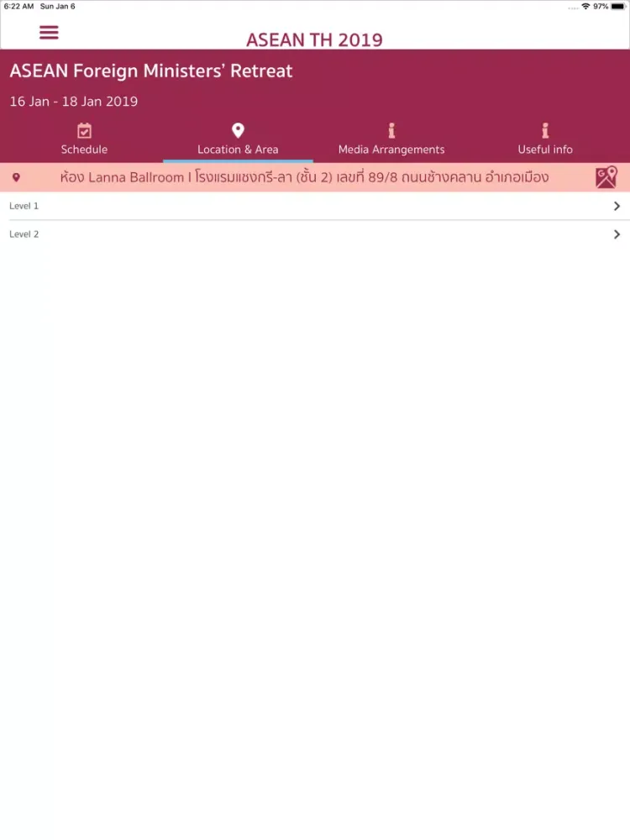
Task: Tap the Schedule calendar icon
Action: tap(84, 131)
